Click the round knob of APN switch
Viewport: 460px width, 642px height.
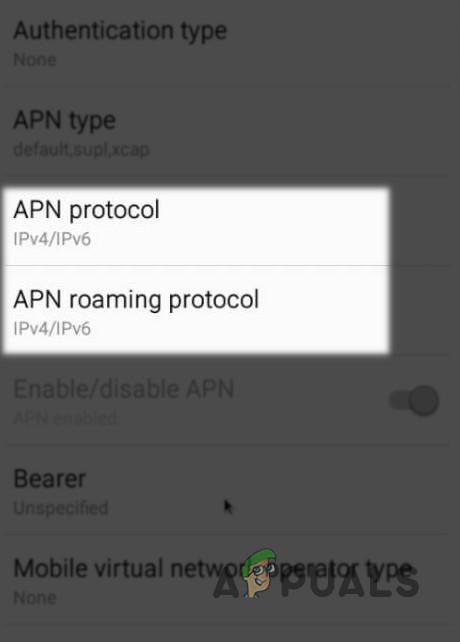[x=424, y=400]
